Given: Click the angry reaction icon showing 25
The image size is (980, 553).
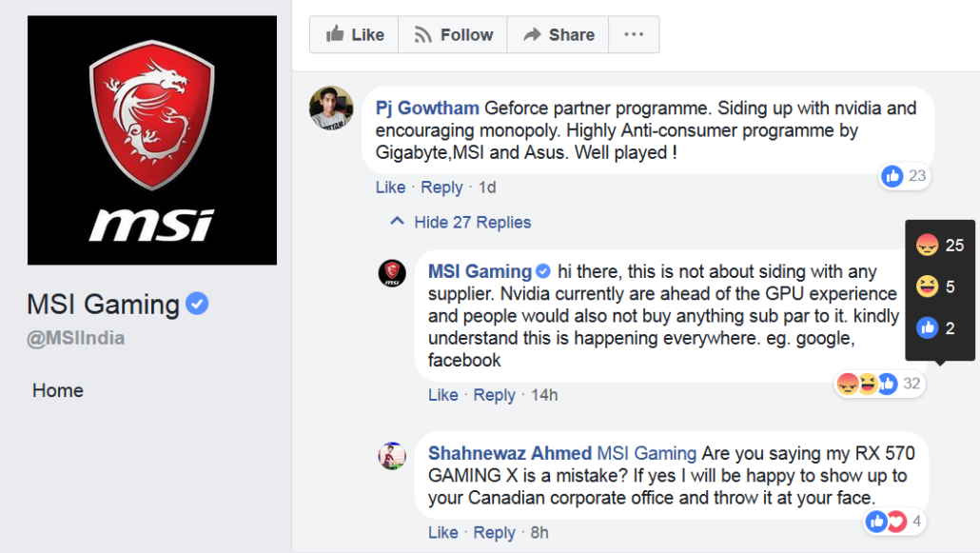Looking at the screenshot, I should click(x=927, y=246).
